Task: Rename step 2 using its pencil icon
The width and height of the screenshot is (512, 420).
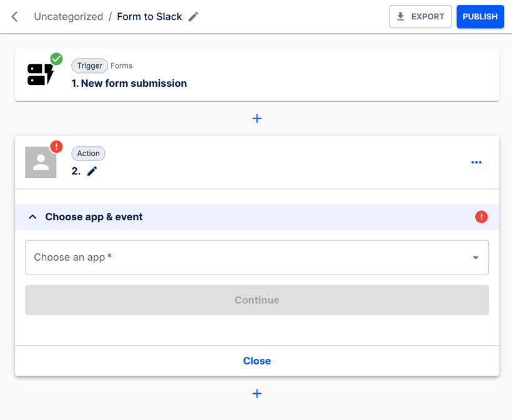Action: 92,170
